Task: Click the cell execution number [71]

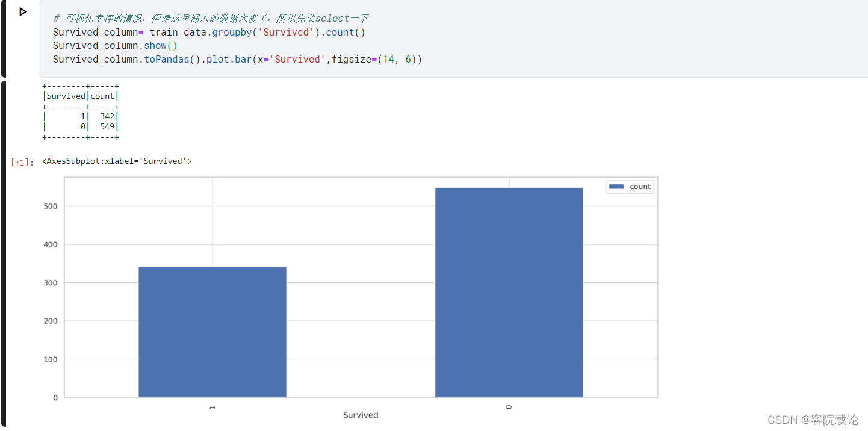Action: point(22,162)
